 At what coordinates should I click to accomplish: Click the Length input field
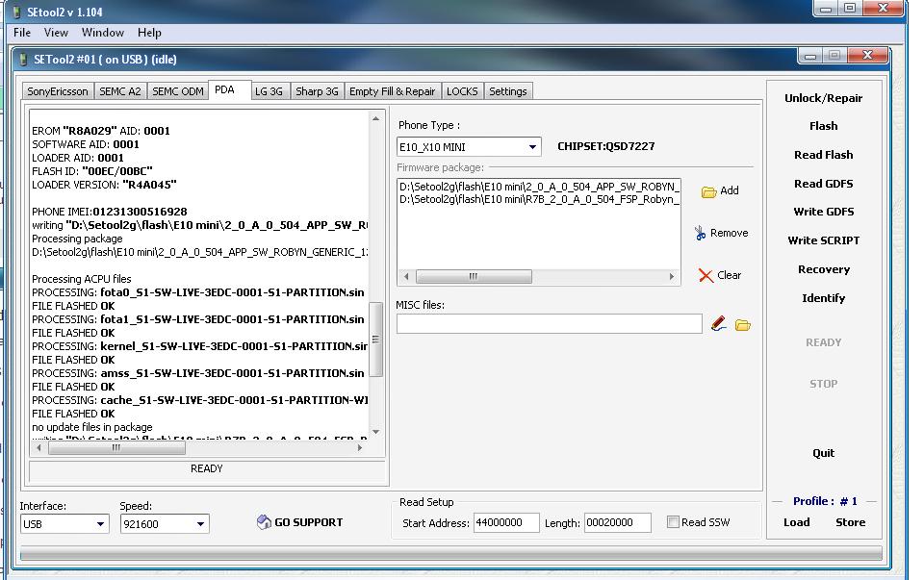(x=618, y=522)
